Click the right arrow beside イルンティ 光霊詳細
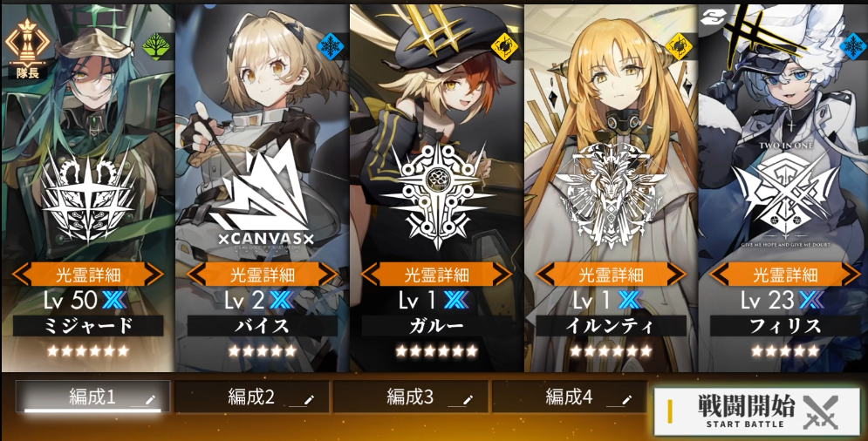 point(677,274)
